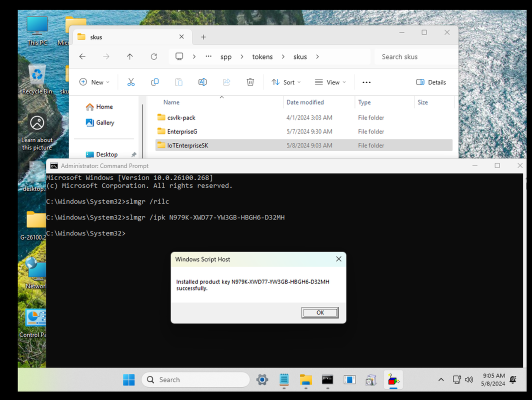Click Command Prompt title bar icon
The width and height of the screenshot is (532, 400).
click(x=53, y=165)
